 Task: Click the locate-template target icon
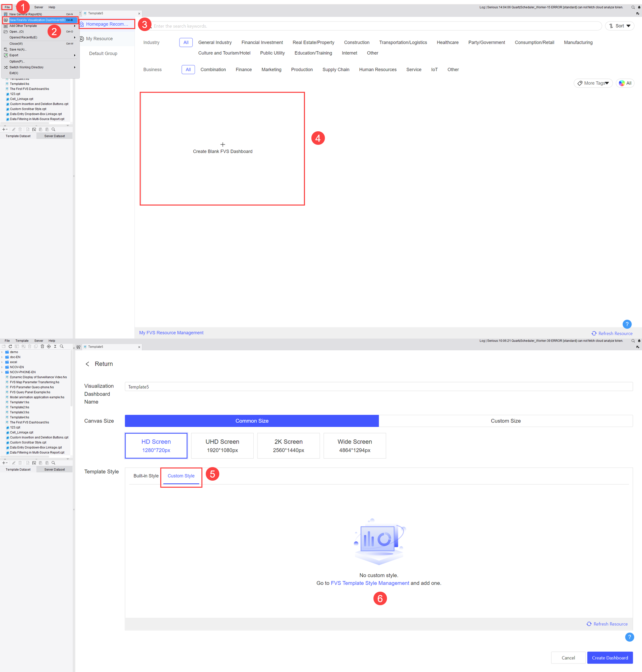click(49, 346)
